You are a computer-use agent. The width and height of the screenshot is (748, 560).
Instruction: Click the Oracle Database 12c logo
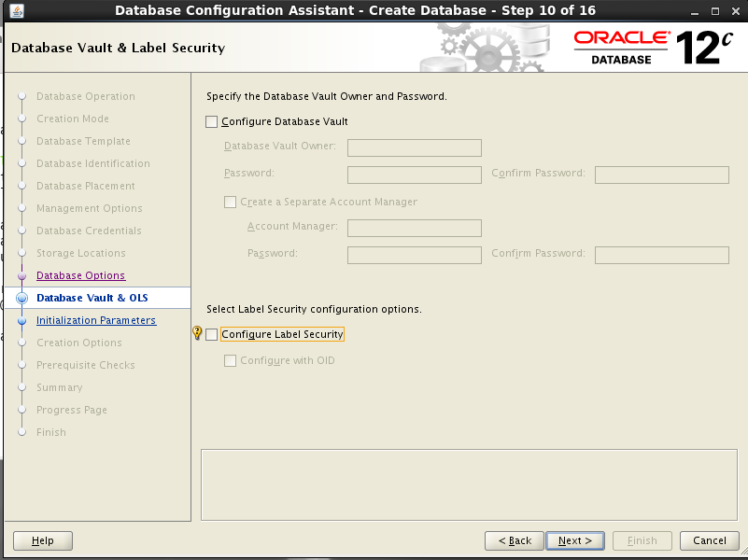(653, 48)
